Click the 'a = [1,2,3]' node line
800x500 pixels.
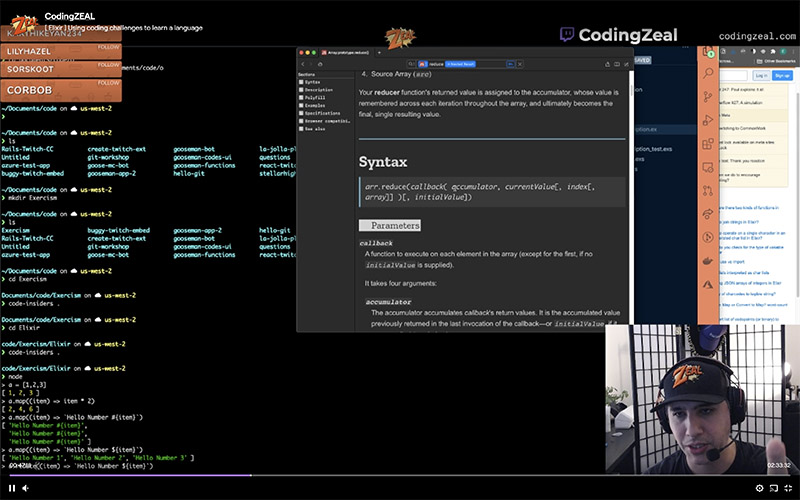click(x=27, y=385)
